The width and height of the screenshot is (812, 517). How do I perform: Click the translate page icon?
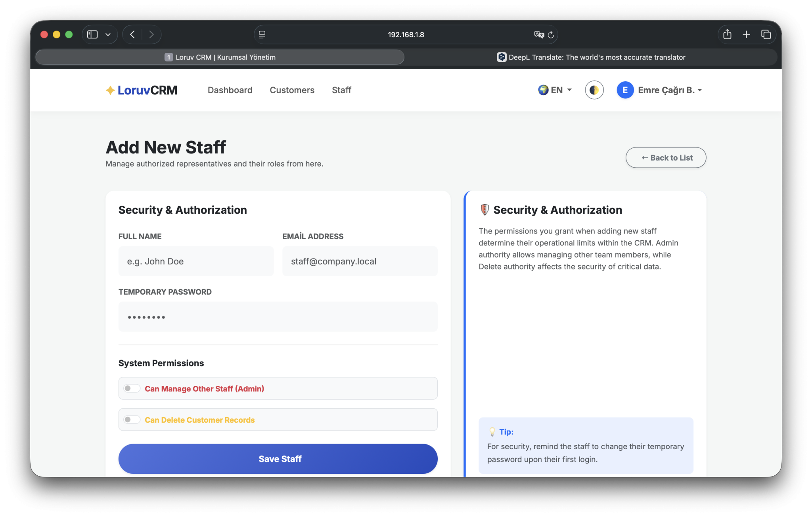coord(538,34)
